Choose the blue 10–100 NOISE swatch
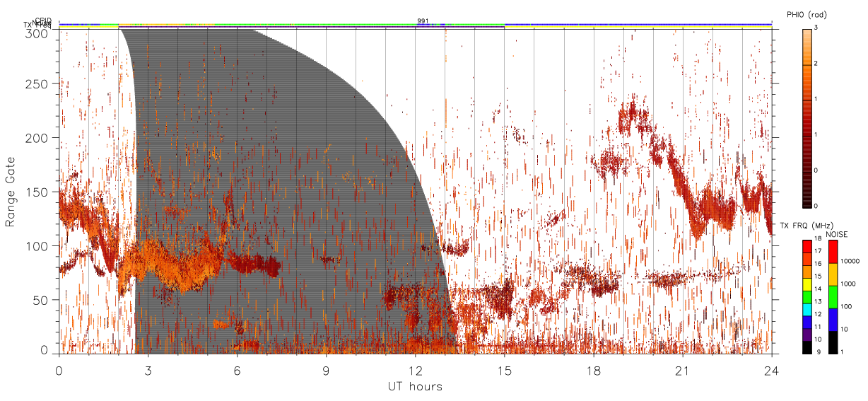 (832, 319)
